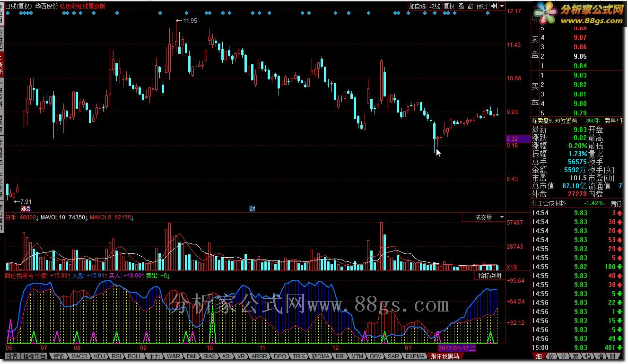Select the BIAS indicator tab
The height and width of the screenshot is (364, 628).
pyautogui.click(x=210, y=356)
